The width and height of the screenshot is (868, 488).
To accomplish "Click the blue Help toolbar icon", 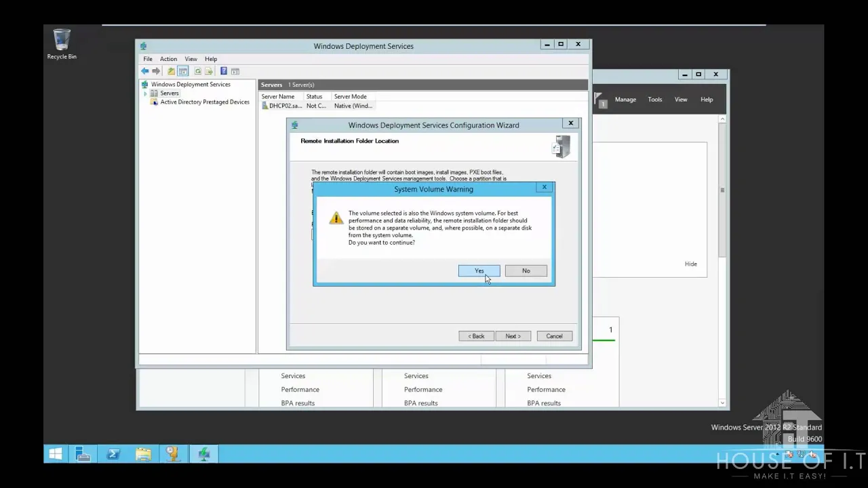I will (224, 71).
